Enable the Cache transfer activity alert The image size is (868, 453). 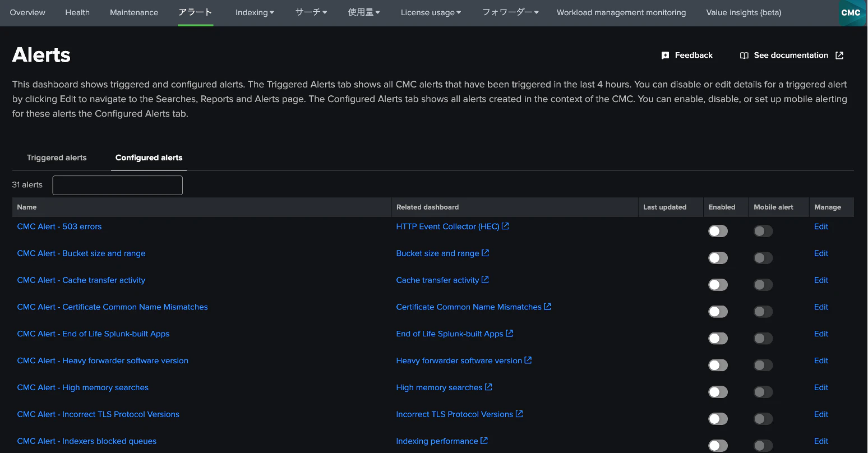click(718, 285)
